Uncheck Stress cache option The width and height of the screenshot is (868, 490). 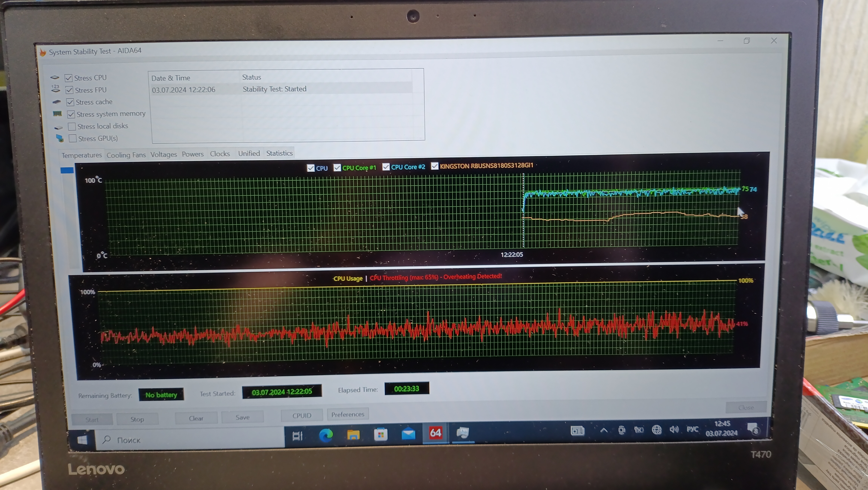click(x=70, y=102)
